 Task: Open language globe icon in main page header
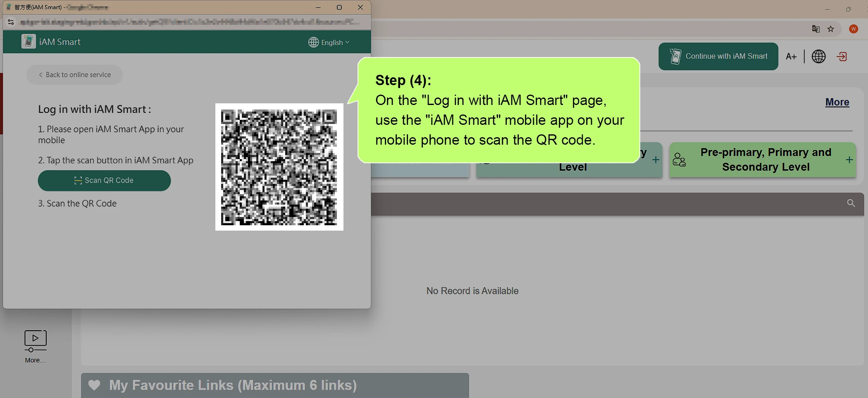coord(818,57)
